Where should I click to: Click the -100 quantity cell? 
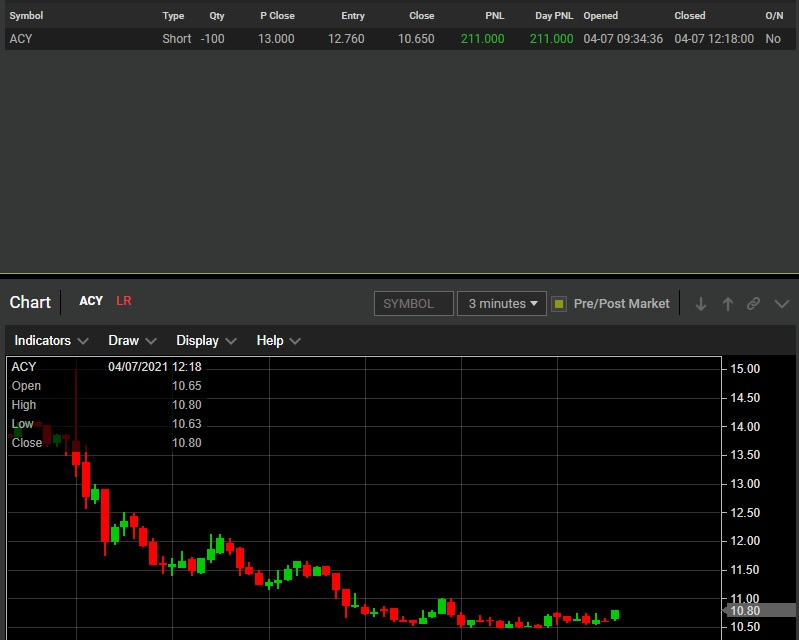tap(212, 39)
